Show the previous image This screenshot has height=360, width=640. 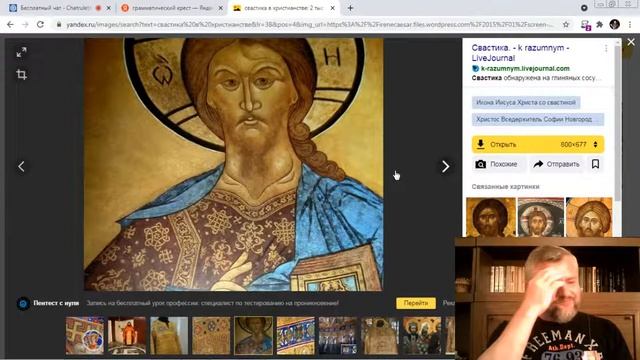tap(21, 167)
